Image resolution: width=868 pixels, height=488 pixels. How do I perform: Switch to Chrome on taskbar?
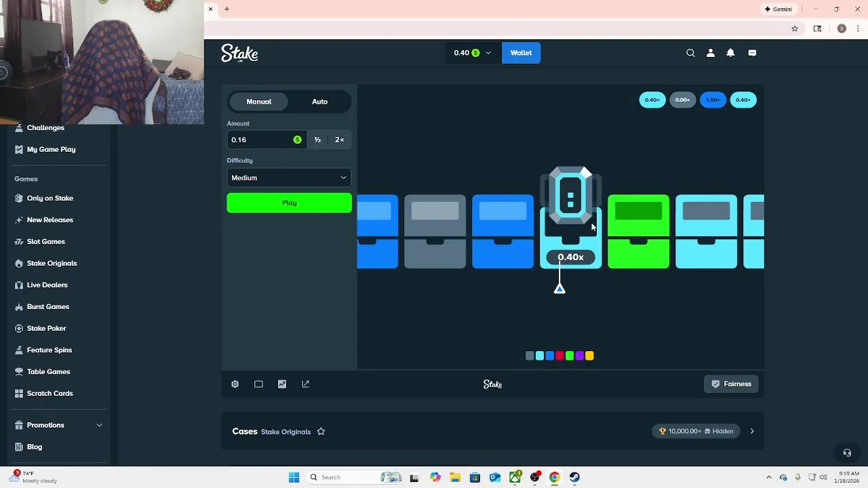[x=555, y=477]
